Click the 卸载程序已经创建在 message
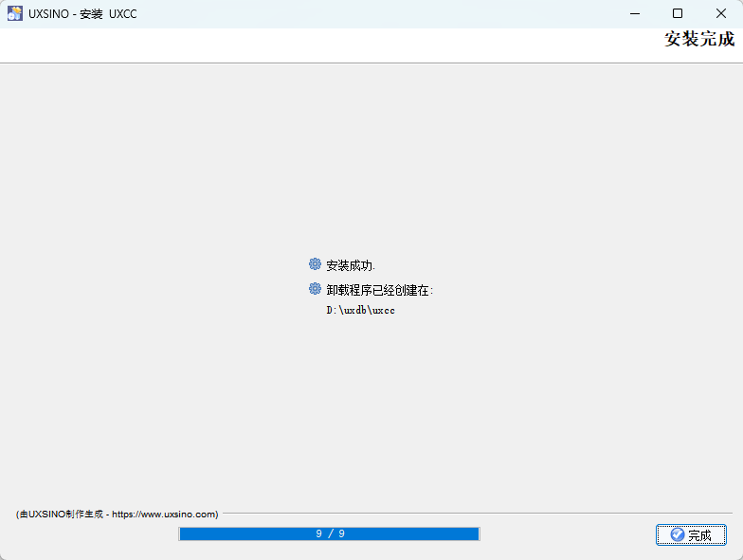The height and width of the screenshot is (560, 743). (x=379, y=290)
